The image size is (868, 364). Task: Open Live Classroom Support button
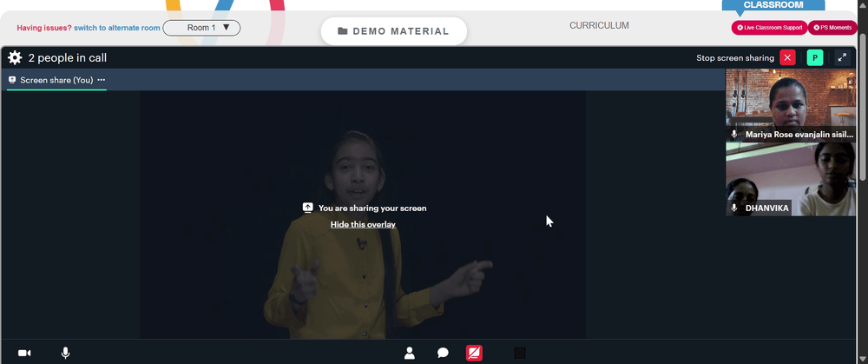[769, 28]
